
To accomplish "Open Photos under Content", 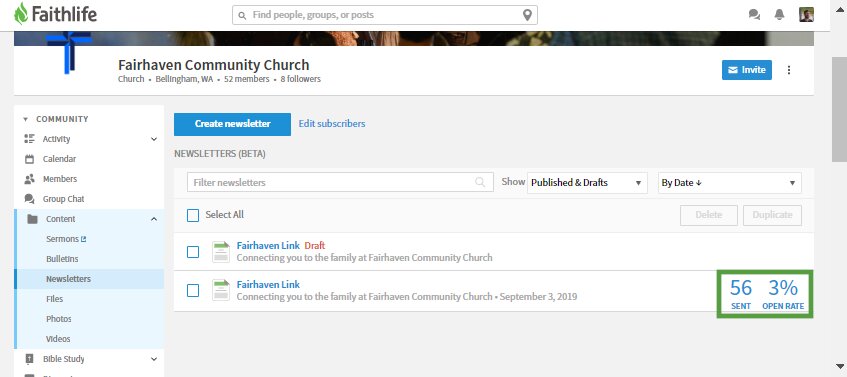I will [x=58, y=319].
